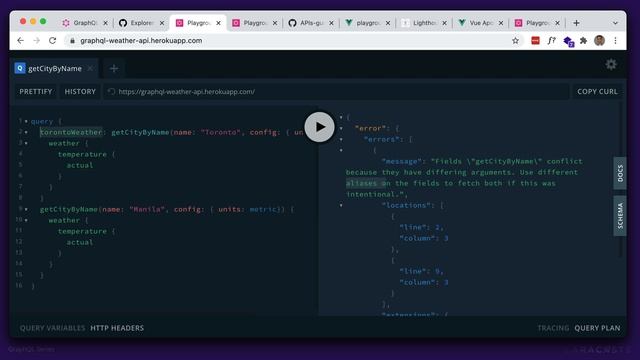Open the DOCS side panel
The width and height of the screenshot is (640, 360).
click(x=620, y=173)
